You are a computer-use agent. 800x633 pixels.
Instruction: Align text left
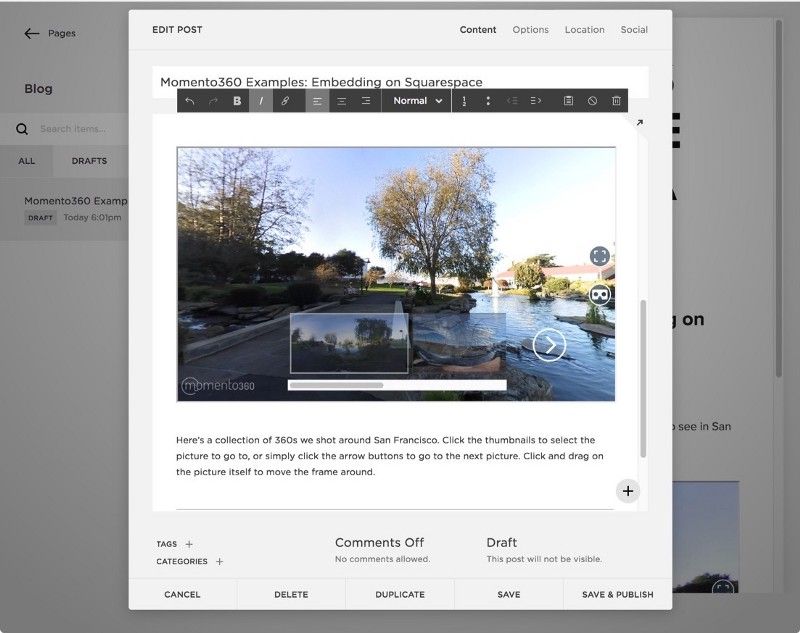tap(317, 101)
